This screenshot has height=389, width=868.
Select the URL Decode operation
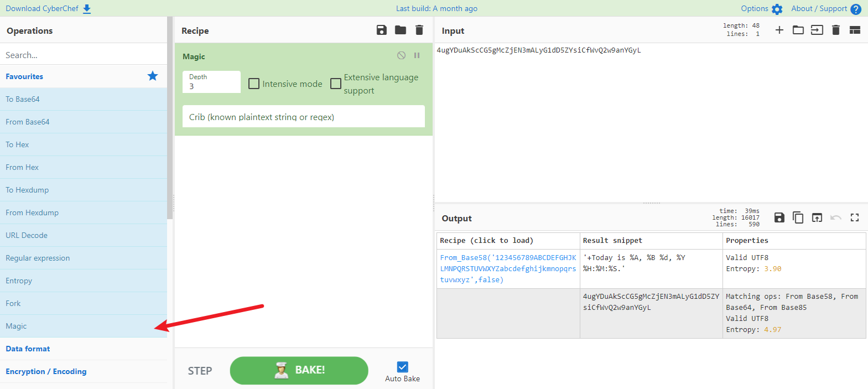coord(83,235)
